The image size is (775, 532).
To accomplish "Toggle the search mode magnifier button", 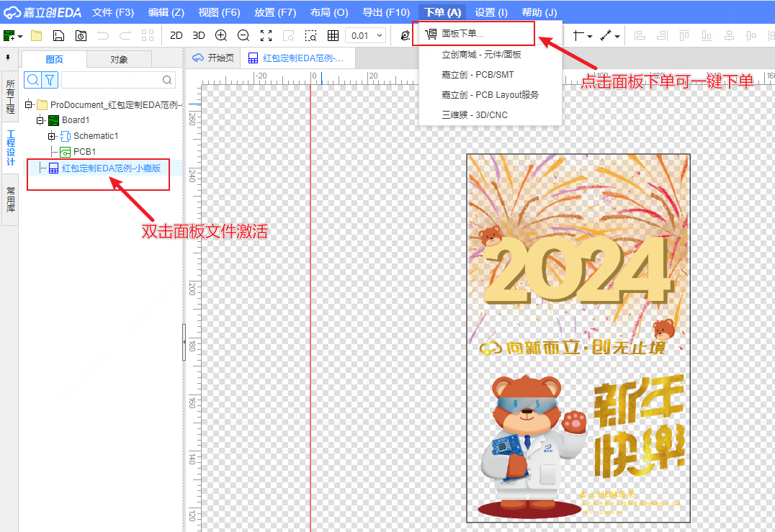I will (x=33, y=79).
